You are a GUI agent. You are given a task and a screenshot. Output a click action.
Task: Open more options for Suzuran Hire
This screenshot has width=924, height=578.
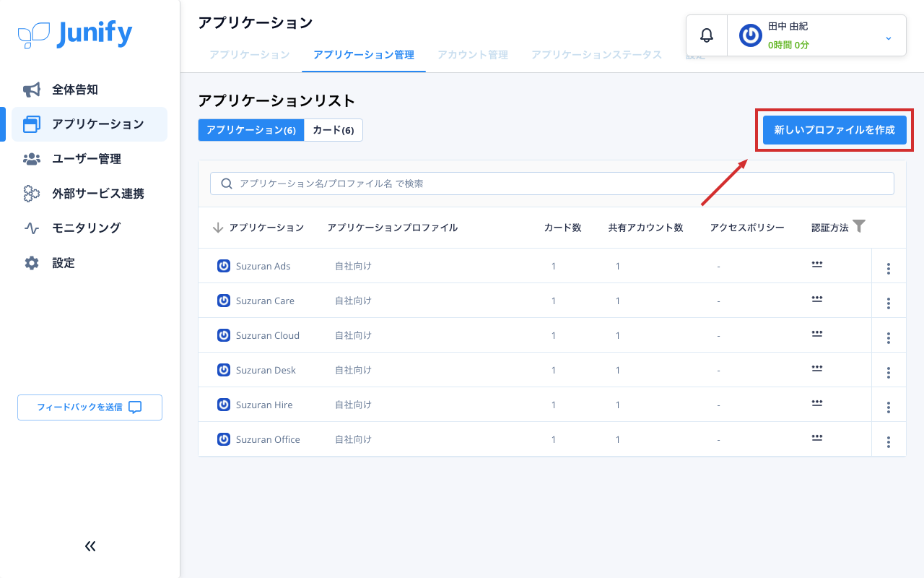click(889, 407)
